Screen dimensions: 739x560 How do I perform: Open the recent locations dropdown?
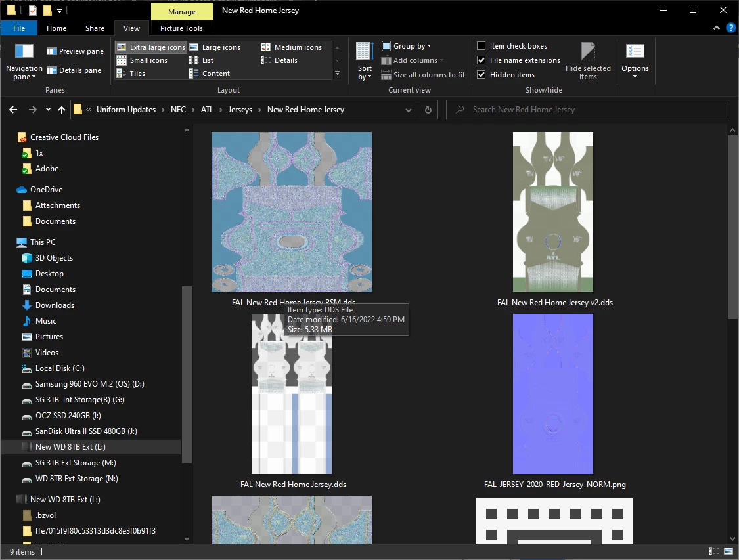coord(48,110)
